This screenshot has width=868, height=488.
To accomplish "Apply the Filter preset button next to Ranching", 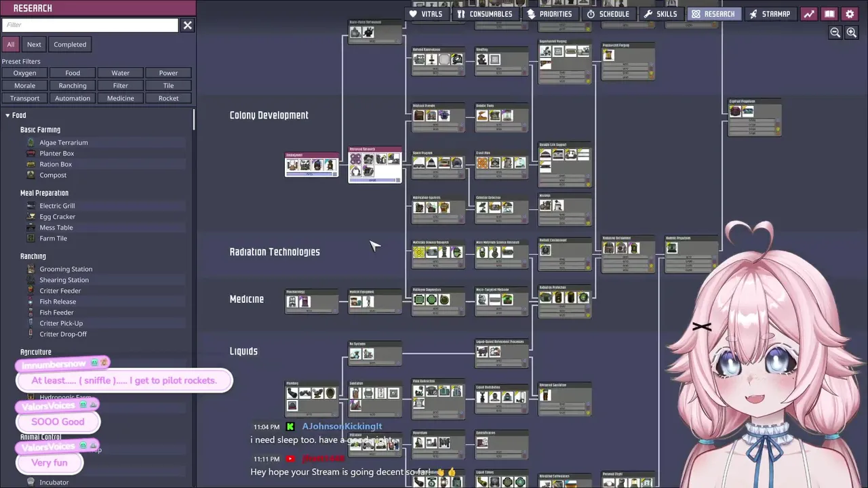I will click(x=121, y=85).
